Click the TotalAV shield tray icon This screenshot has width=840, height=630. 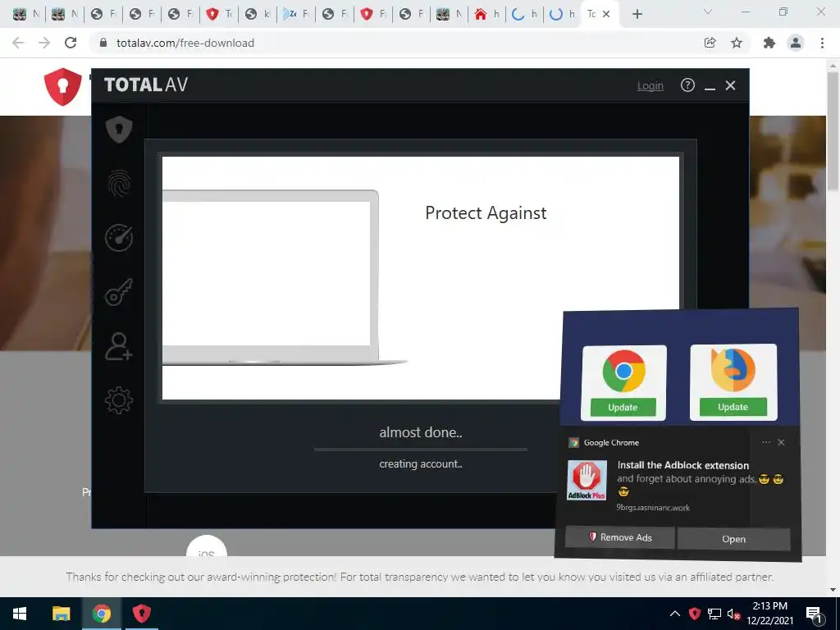695,614
